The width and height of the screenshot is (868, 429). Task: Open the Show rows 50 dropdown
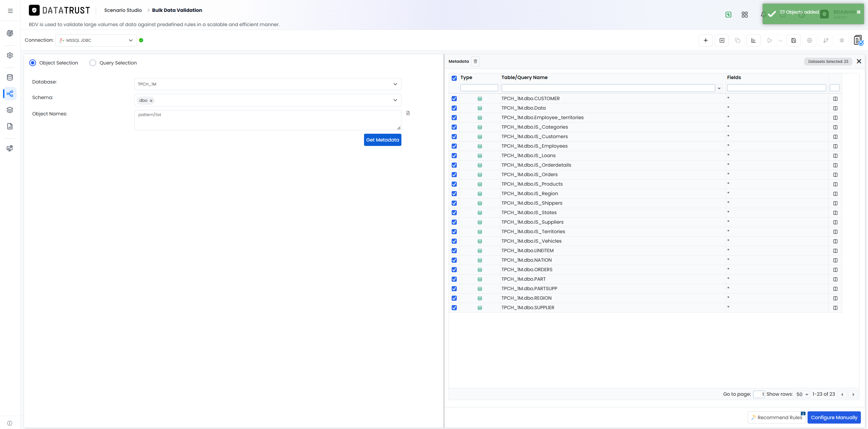tap(803, 394)
